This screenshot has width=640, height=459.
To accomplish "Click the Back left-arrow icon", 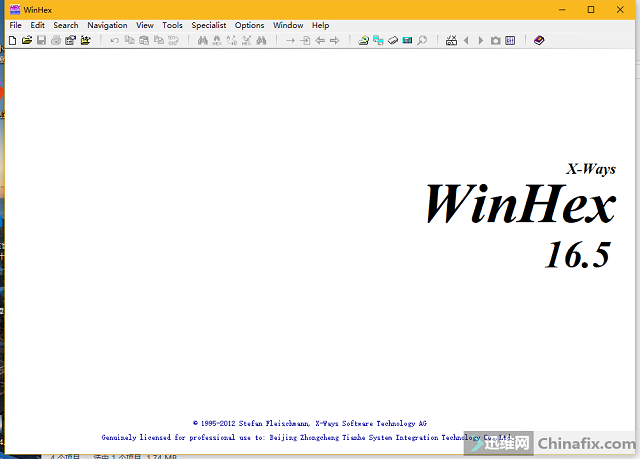I will coord(320,40).
